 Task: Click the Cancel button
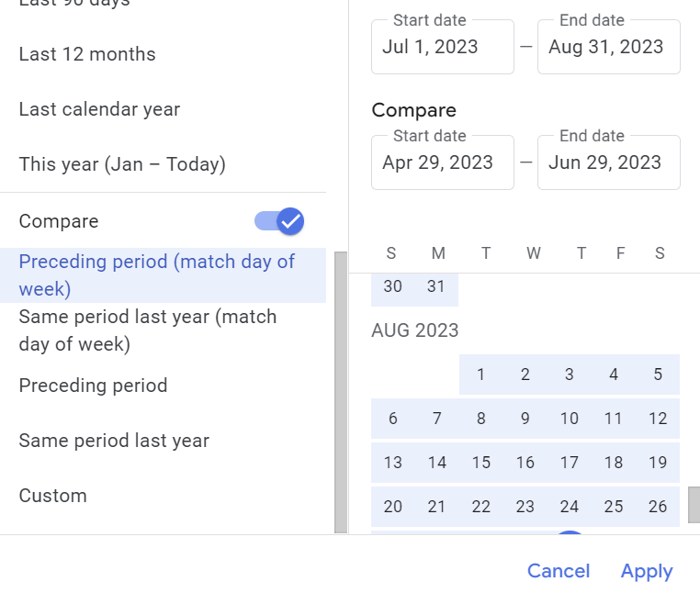coord(559,571)
